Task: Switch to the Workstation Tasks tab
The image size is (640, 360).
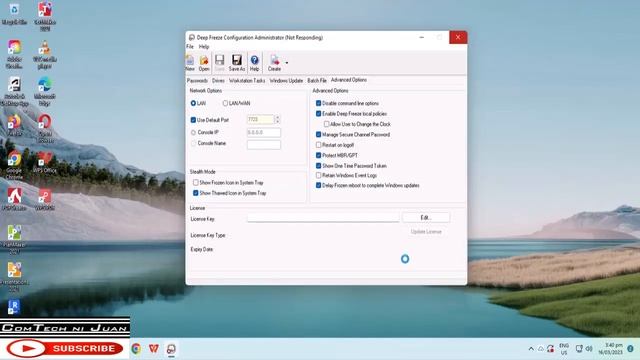Action: (x=247, y=81)
